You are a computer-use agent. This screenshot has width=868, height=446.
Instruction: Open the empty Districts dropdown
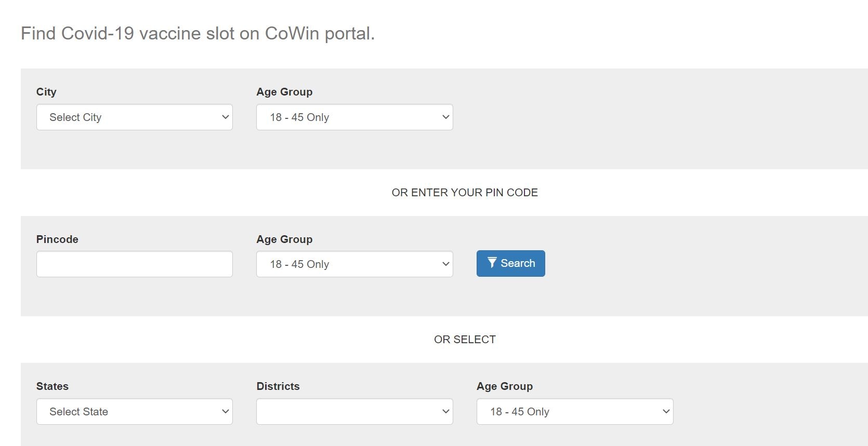point(354,412)
